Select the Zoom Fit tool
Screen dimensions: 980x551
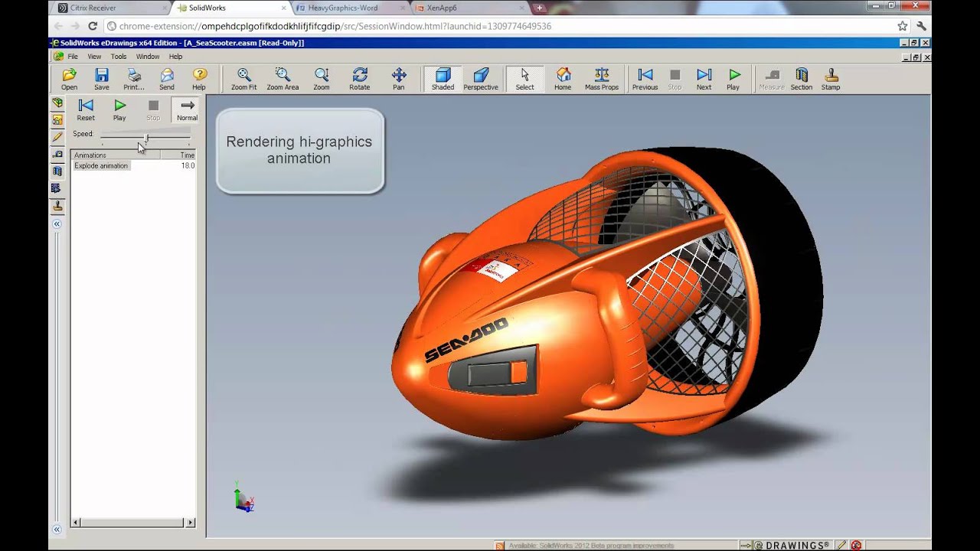pyautogui.click(x=243, y=79)
